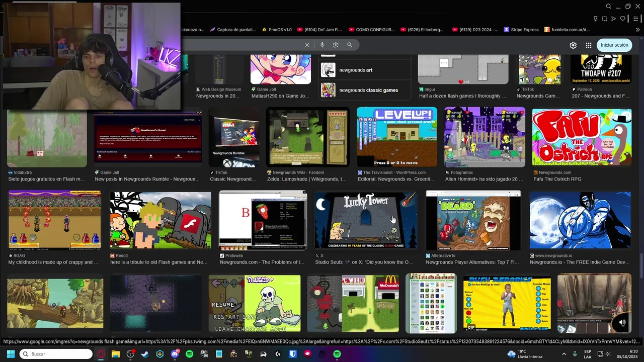Open File Explorer from the taskbar
The image size is (644, 362).
tap(116, 354)
